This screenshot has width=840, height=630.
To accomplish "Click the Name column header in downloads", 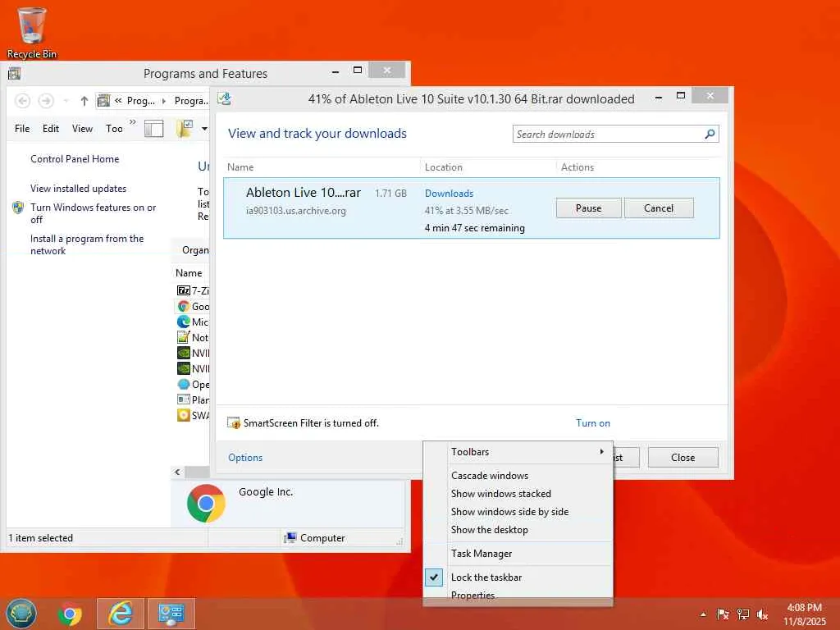I will tap(240, 167).
